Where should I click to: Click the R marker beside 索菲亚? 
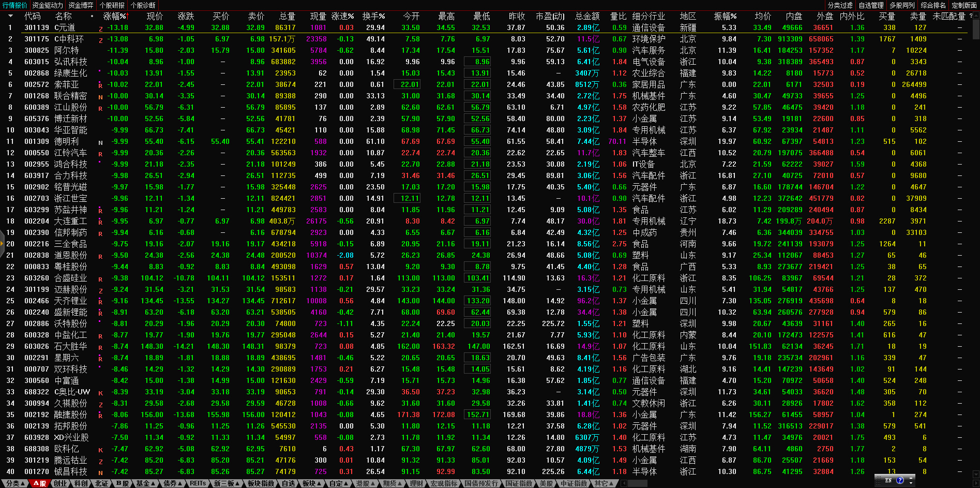(100, 85)
